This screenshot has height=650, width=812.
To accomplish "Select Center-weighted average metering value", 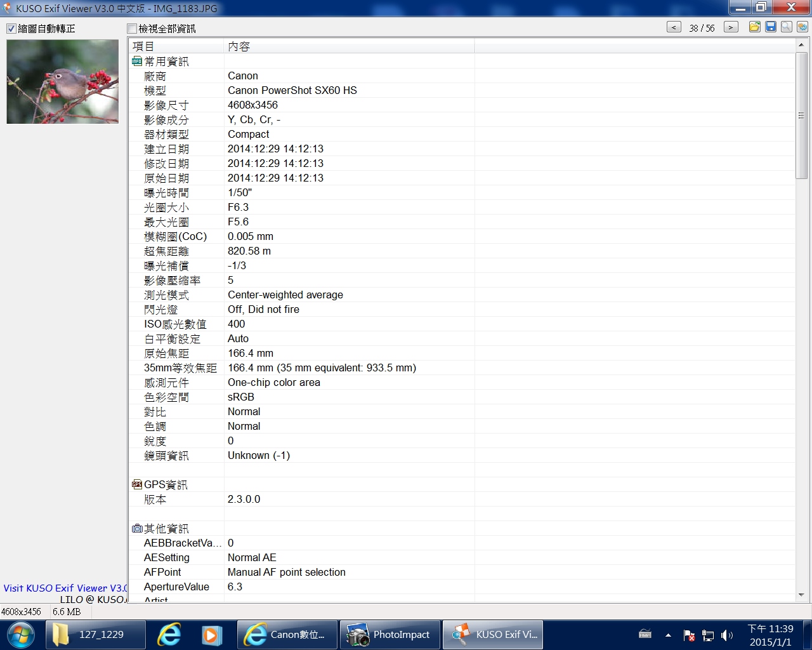I will point(285,295).
